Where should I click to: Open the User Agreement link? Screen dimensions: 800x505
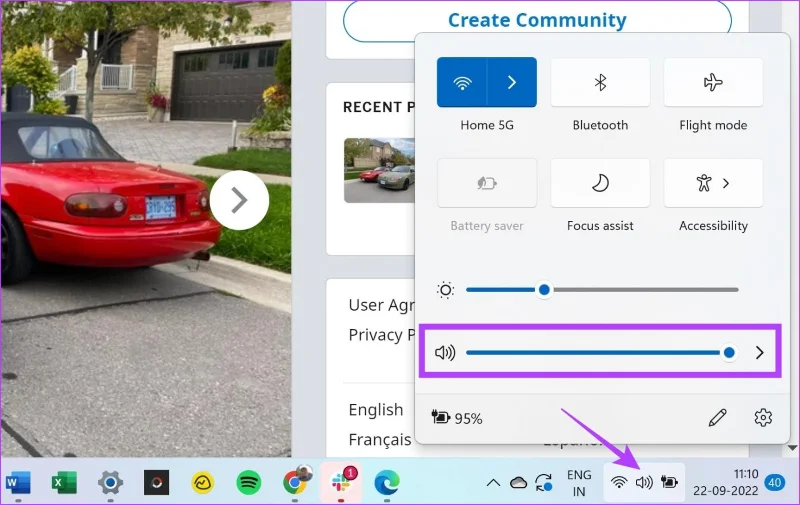click(381, 305)
